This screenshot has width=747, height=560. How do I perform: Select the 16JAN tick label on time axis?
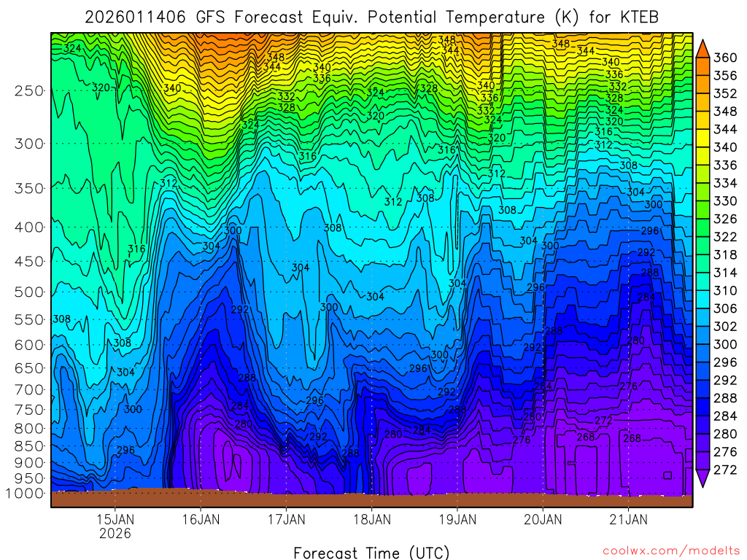[201, 519]
